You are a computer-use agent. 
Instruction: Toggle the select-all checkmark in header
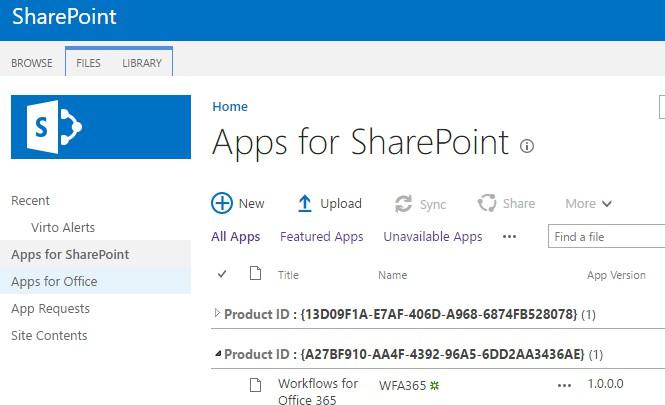[222, 274]
